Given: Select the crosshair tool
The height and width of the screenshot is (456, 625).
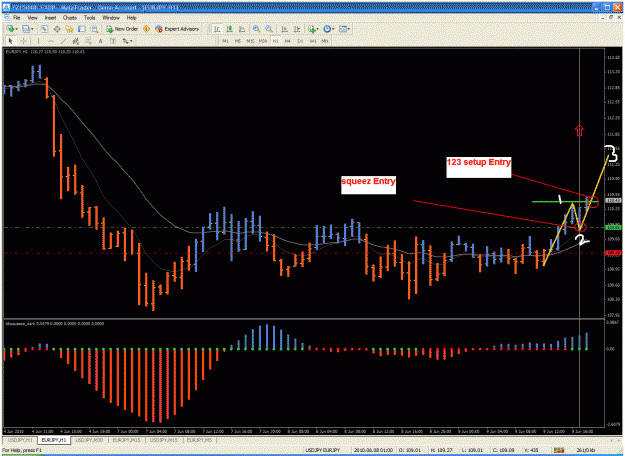Looking at the screenshot, I should [x=24, y=41].
